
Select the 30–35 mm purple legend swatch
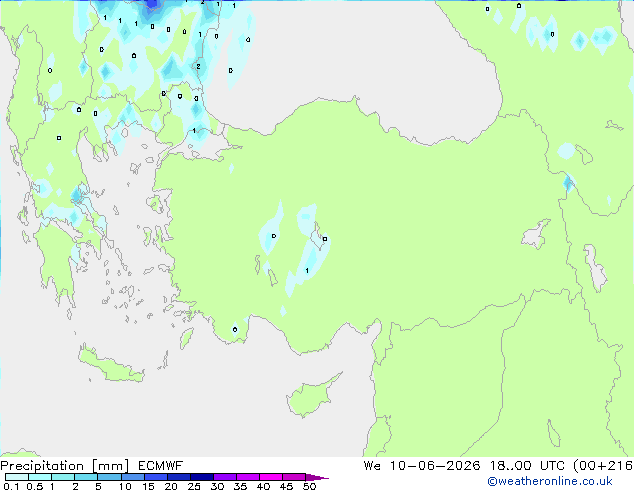(225, 477)
